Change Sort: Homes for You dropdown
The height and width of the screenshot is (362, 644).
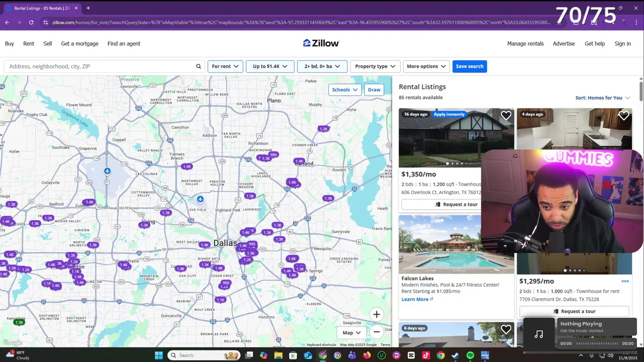click(603, 98)
